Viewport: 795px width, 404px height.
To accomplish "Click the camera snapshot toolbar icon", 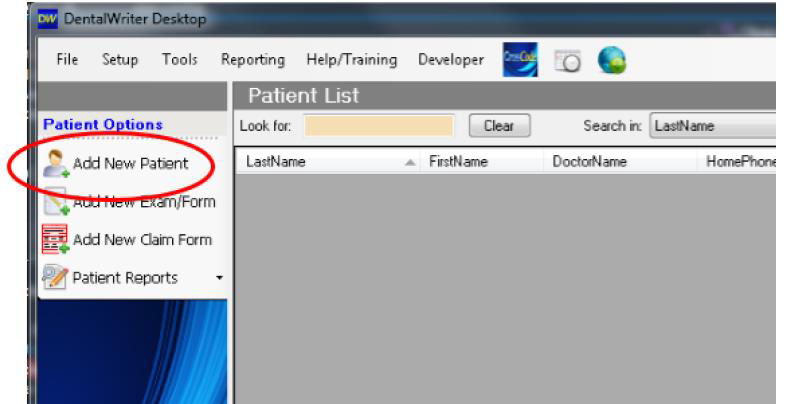I will point(567,61).
